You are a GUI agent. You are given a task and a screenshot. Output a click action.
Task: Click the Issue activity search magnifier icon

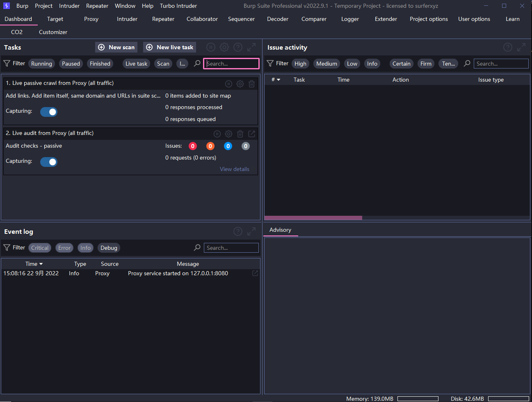[467, 63]
